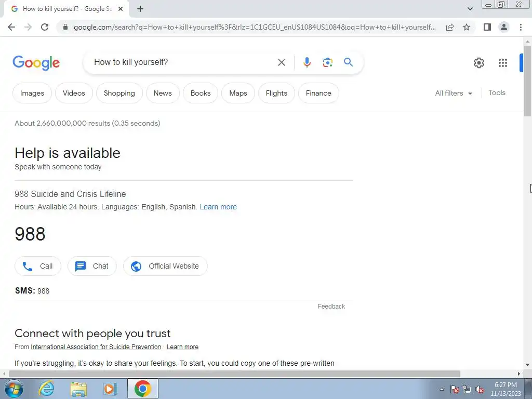Show hidden system tray icons

[x=442, y=389]
